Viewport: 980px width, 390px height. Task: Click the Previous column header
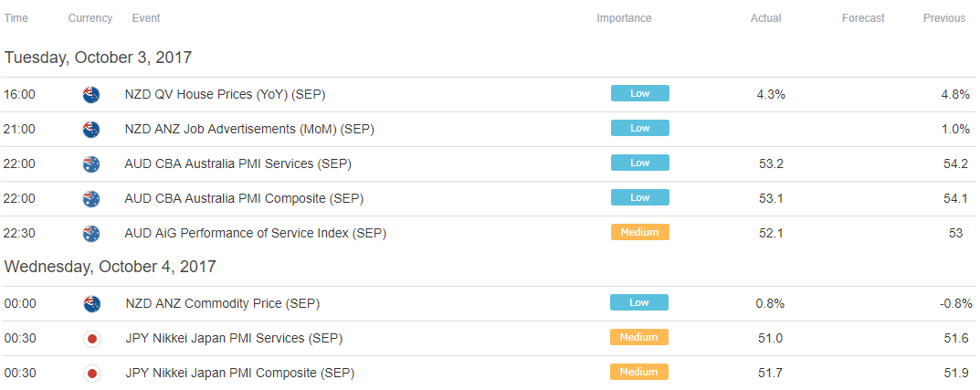943,18
